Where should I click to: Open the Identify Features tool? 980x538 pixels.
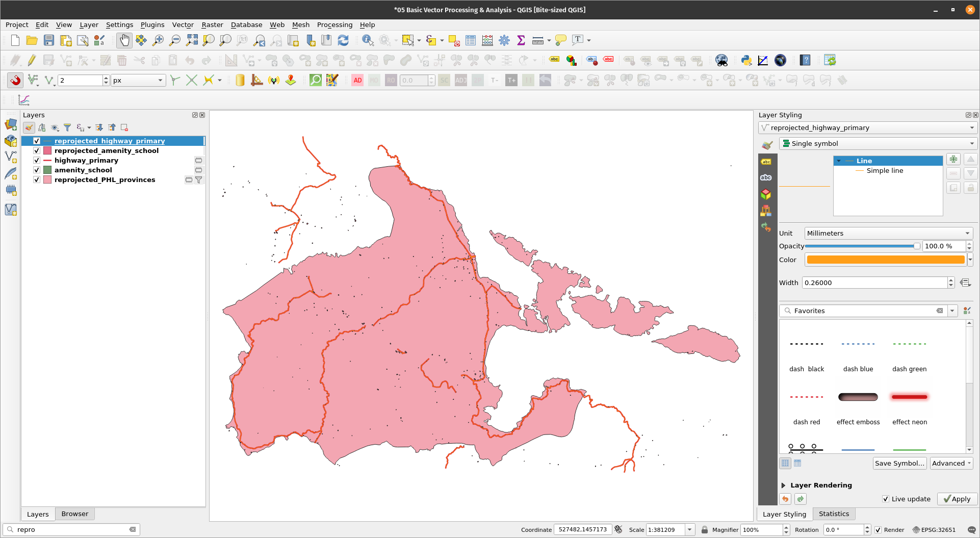point(367,40)
